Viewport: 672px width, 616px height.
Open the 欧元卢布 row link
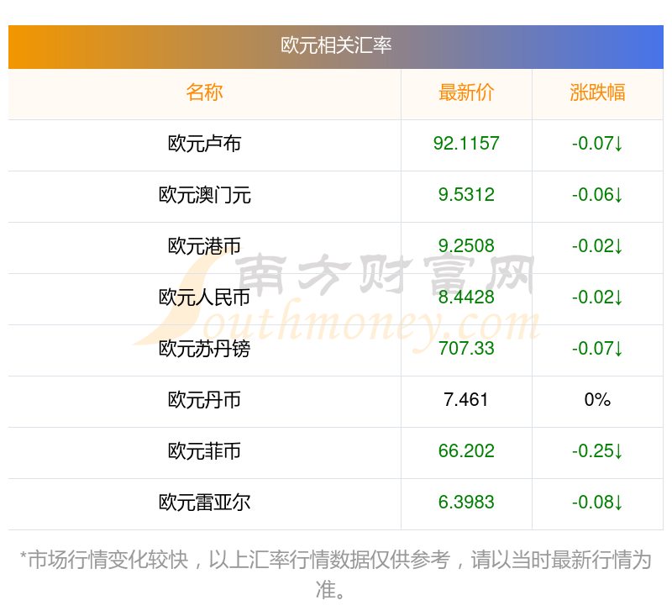coord(204,144)
